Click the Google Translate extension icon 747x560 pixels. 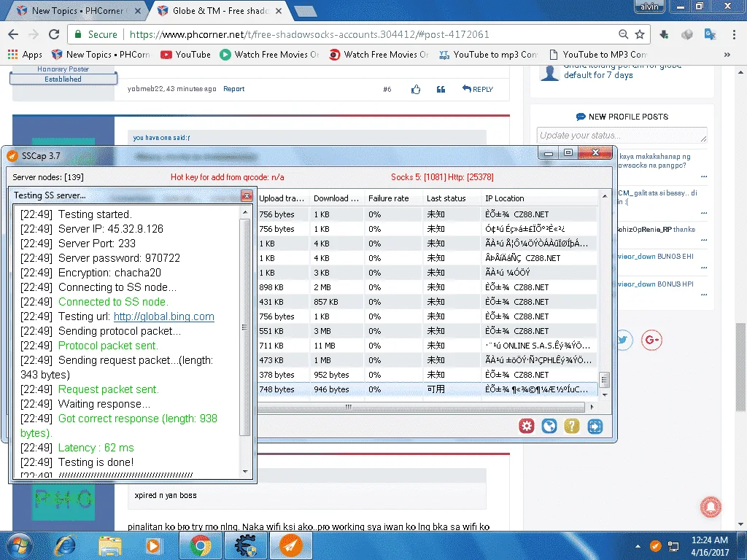click(x=710, y=34)
